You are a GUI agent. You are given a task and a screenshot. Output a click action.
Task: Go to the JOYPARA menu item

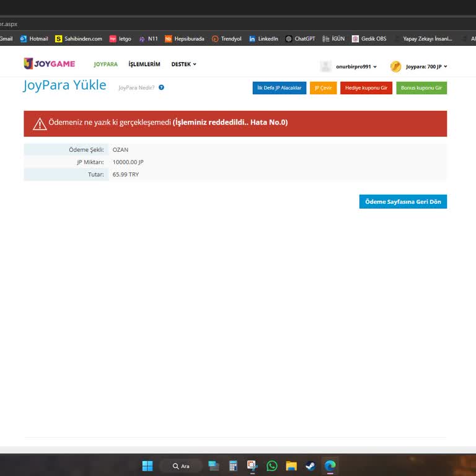(x=105, y=64)
